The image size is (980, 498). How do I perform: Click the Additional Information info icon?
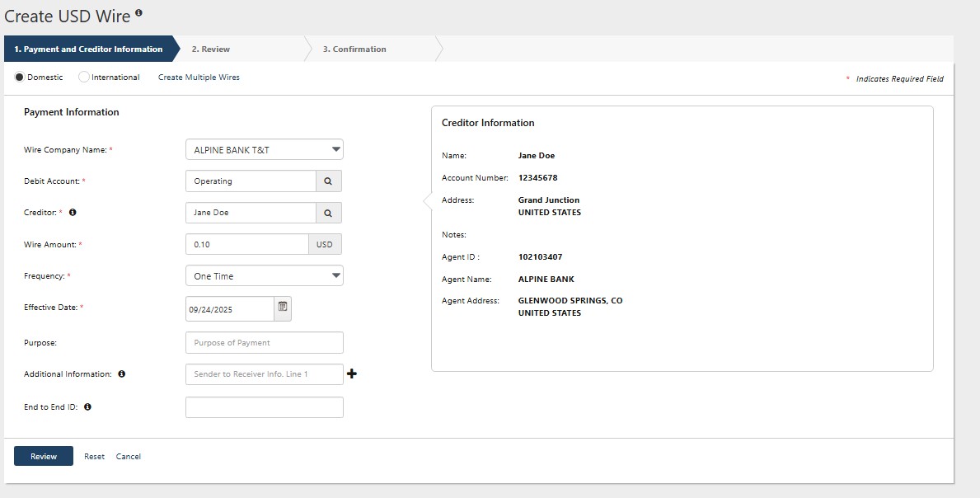point(121,374)
